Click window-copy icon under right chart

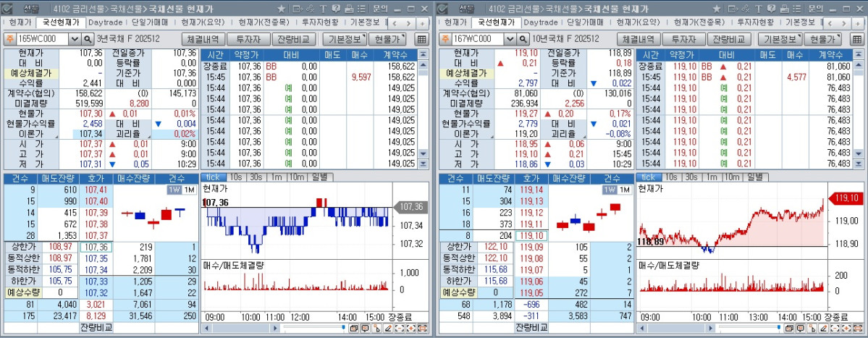(x=789, y=328)
